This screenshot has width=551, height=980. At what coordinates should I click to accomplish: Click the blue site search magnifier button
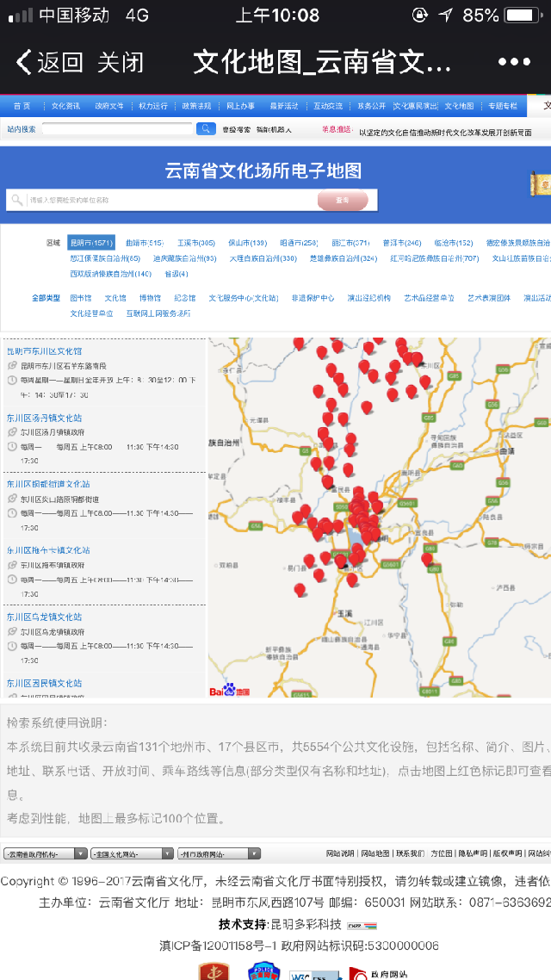pos(206,129)
